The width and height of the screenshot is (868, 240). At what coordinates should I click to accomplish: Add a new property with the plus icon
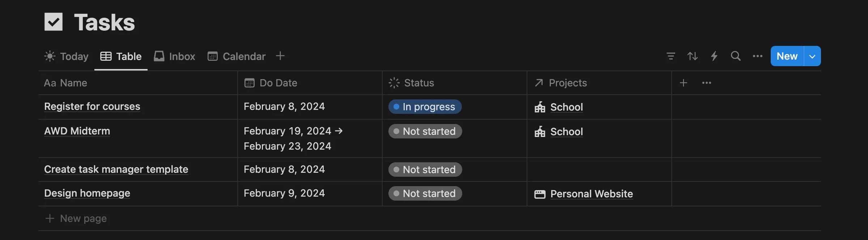pos(684,83)
